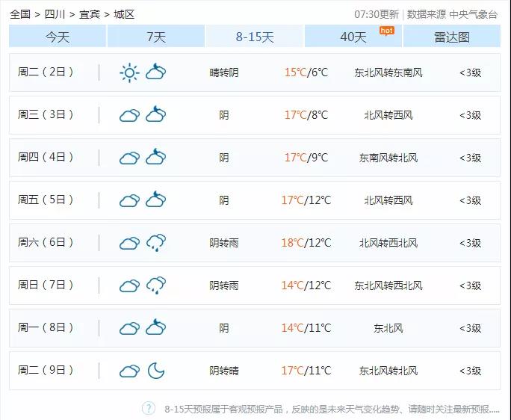Click the night cloud icon for 周四 (4日)
Viewport: 511px width, 420px height.
[x=156, y=158]
